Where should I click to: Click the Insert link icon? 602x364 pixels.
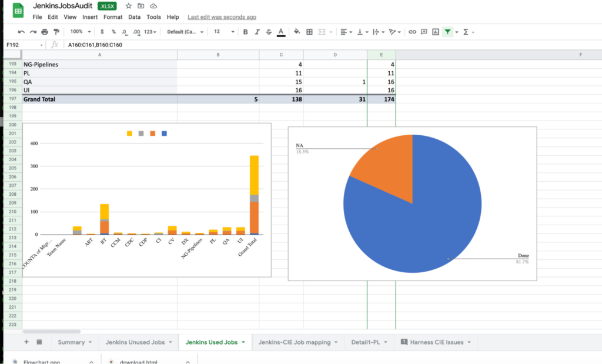[412, 32]
